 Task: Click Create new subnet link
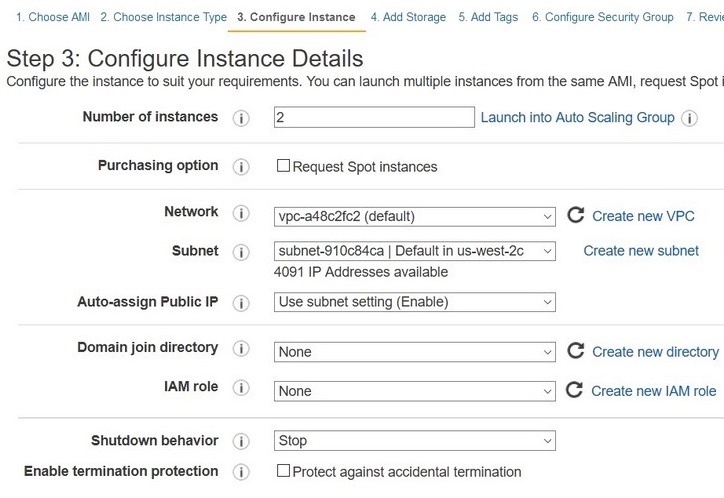click(641, 251)
